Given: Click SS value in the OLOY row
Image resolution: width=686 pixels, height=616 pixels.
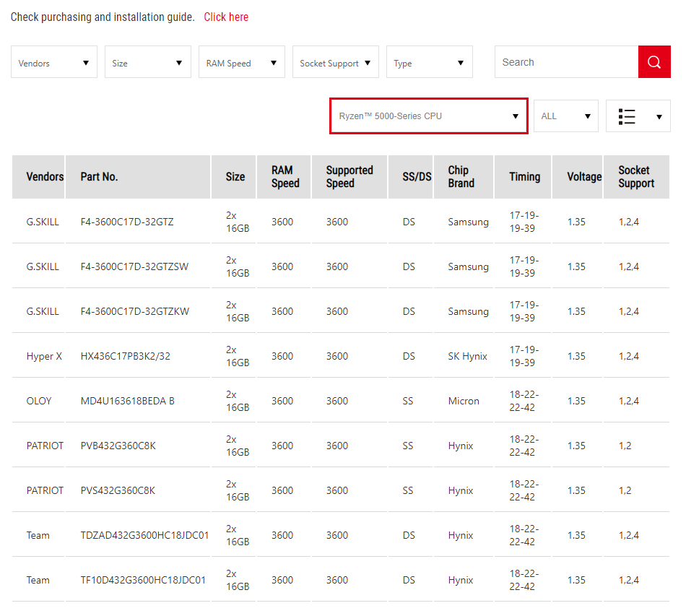Looking at the screenshot, I should [x=408, y=402].
